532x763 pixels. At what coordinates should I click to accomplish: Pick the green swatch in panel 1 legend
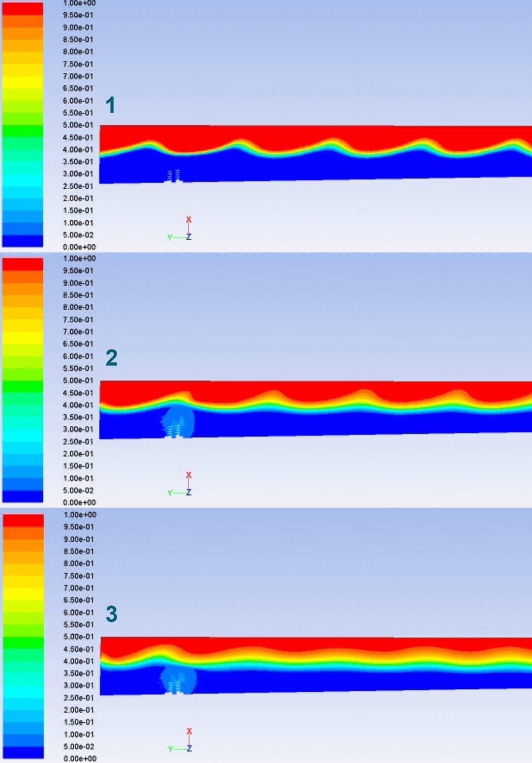22,131
